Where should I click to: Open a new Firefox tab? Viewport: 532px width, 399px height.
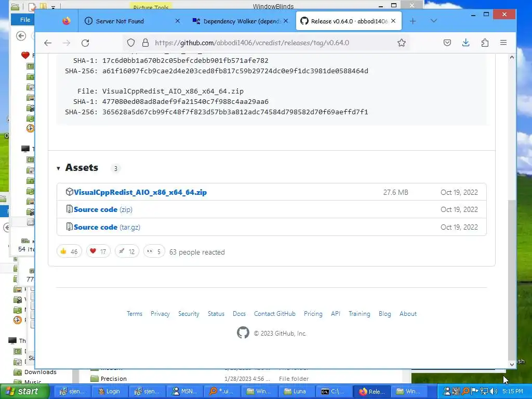(x=413, y=21)
